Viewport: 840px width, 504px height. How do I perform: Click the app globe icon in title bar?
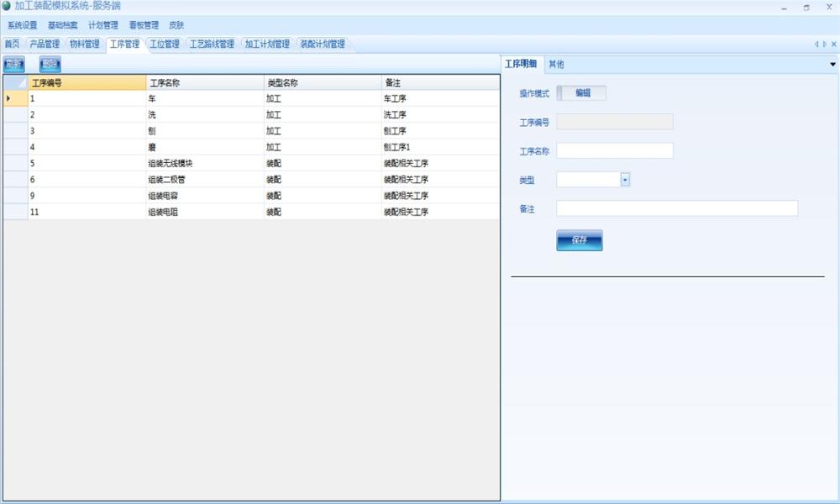point(7,6)
